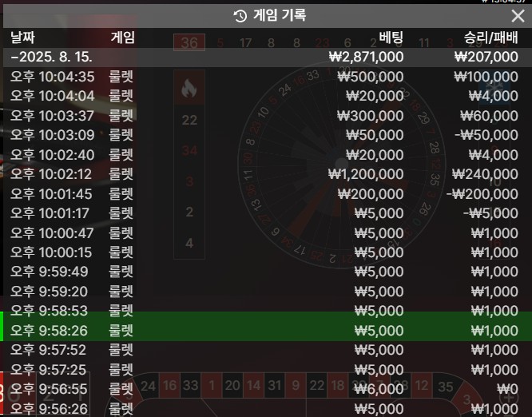
Task: Click the 게임 column header
Action: click(x=123, y=38)
